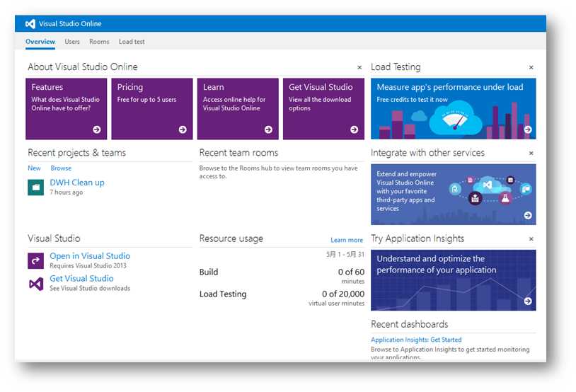Viewport: 576px width, 392px height.
Task: Open the Rooms tab
Action: (99, 42)
